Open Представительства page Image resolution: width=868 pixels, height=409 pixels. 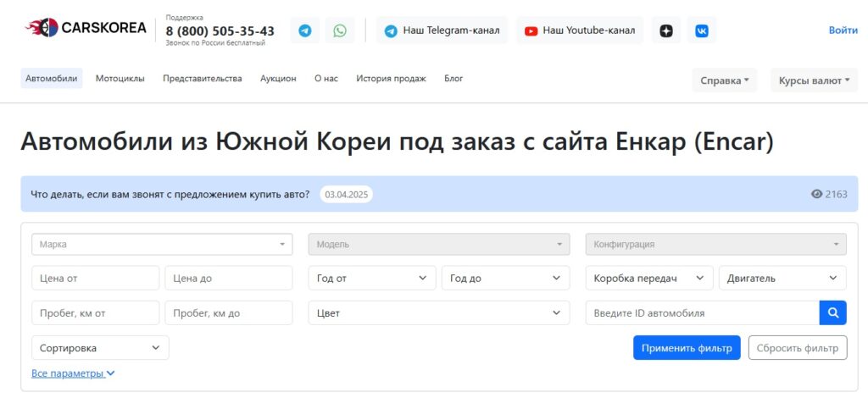(x=202, y=79)
